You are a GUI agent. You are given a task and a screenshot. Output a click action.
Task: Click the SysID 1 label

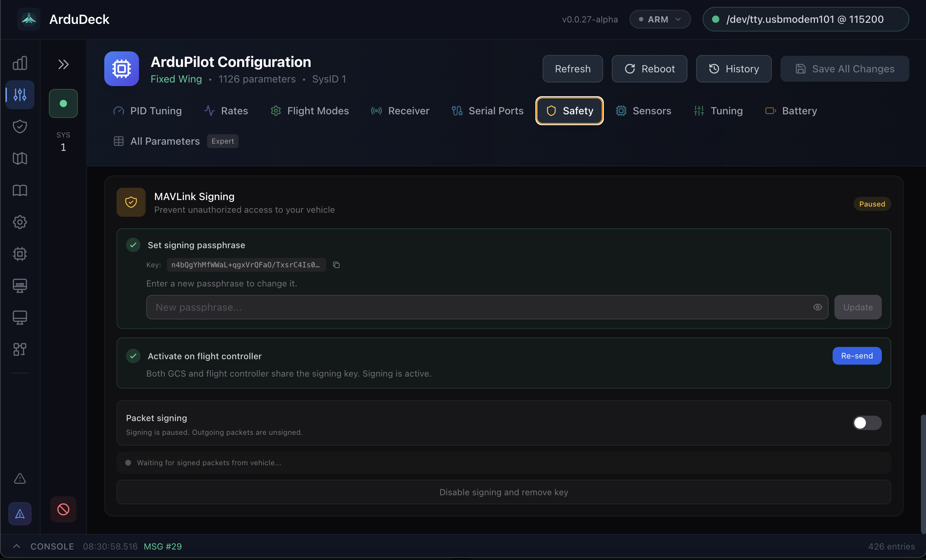coord(329,79)
